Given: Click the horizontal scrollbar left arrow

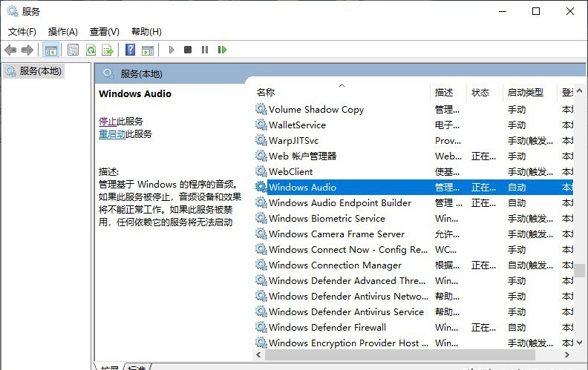Looking at the screenshot, I should click(258, 354).
